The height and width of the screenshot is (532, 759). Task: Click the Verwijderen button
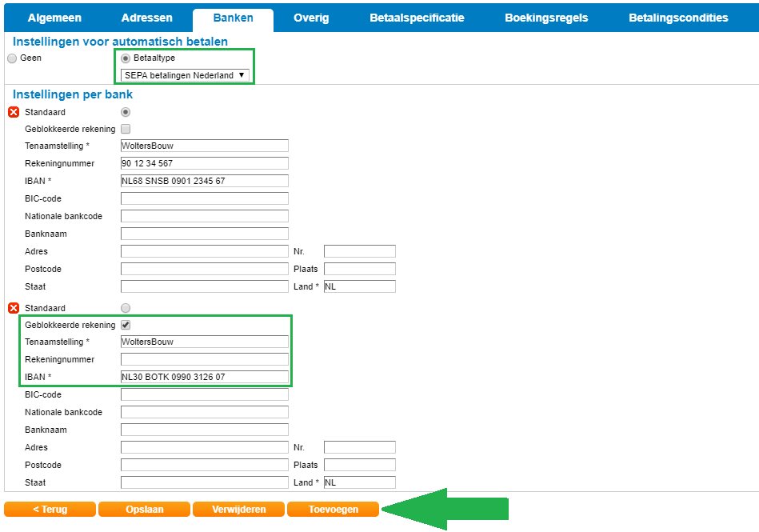[x=238, y=510]
